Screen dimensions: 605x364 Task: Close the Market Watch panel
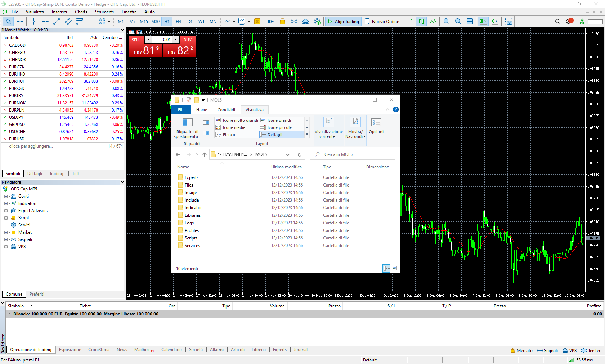click(122, 30)
